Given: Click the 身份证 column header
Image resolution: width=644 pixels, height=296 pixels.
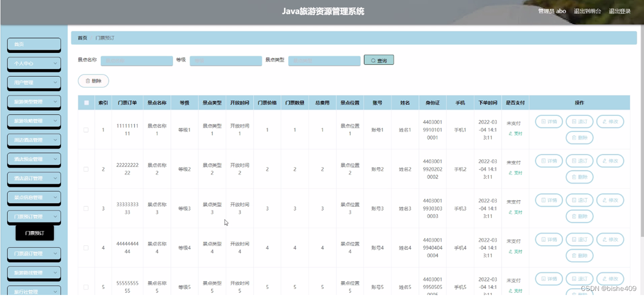Looking at the screenshot, I should [x=433, y=103].
